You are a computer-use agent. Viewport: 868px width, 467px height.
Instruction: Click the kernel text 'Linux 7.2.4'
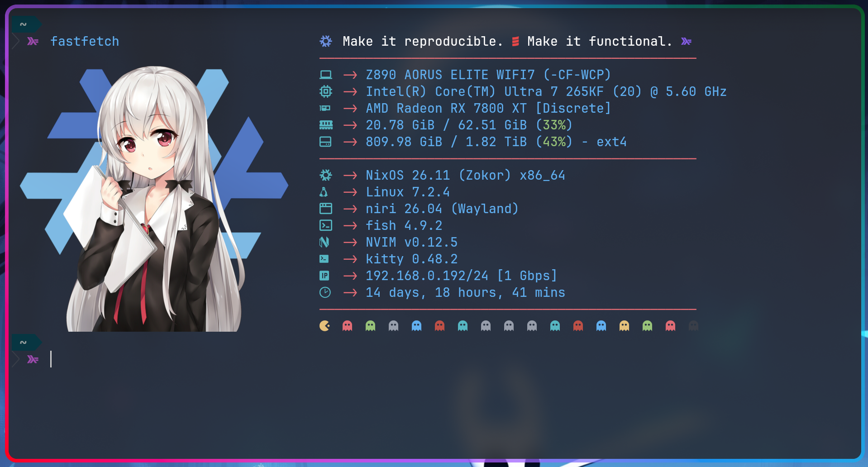tap(408, 192)
